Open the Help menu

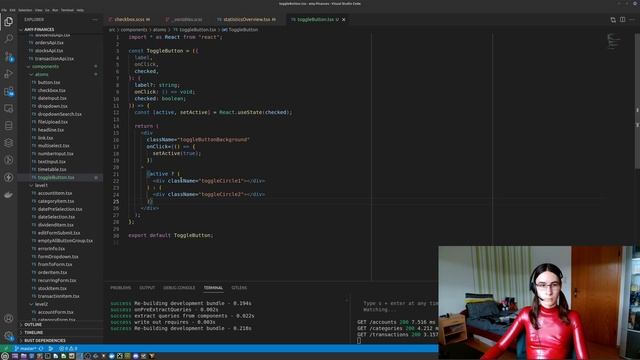tap(80, 10)
